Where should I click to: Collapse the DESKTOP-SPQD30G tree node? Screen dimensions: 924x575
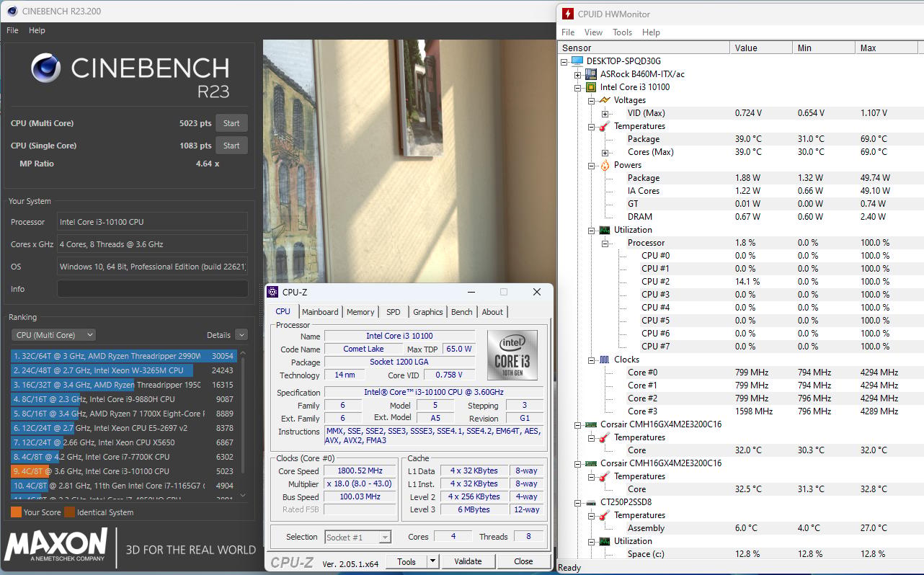point(565,61)
